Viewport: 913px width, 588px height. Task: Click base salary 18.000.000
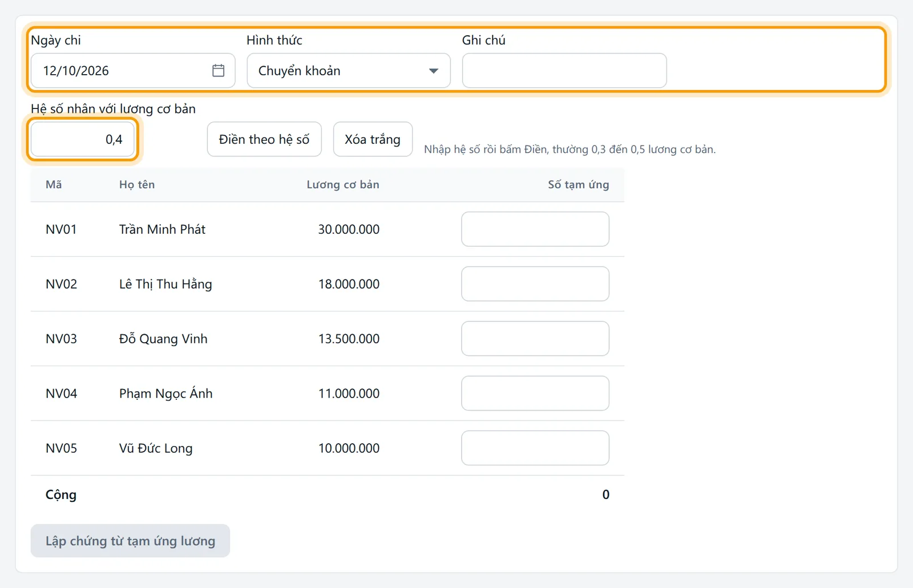coord(349,284)
